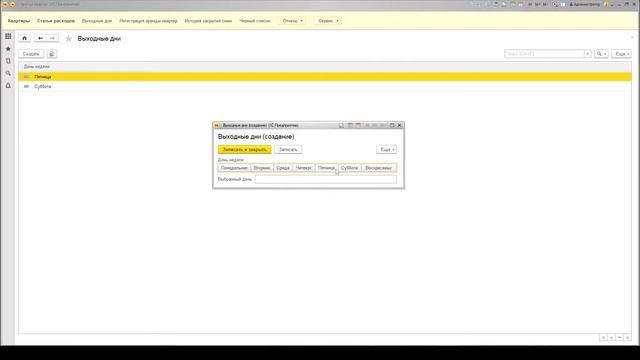This screenshot has height=360, width=640.
Task: Select Вторник day toggle
Action: [262, 168]
